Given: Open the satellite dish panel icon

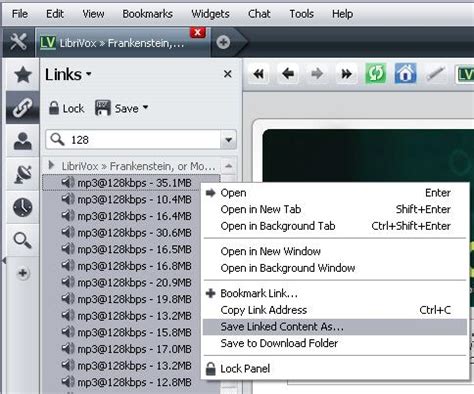Looking at the screenshot, I should [x=23, y=174].
